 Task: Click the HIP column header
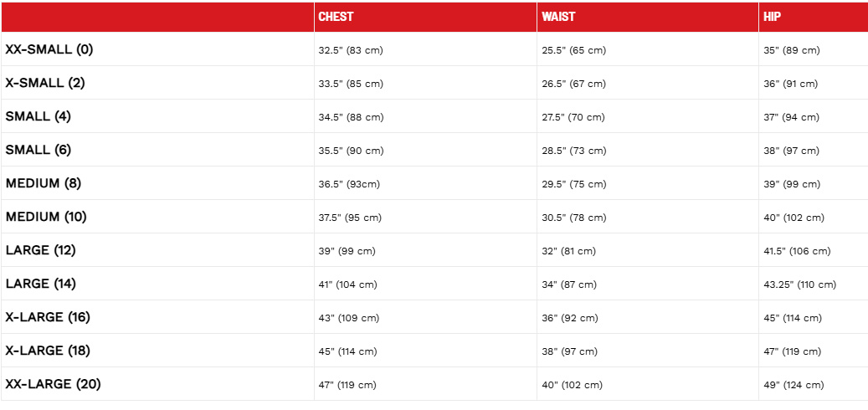pyautogui.click(x=772, y=17)
